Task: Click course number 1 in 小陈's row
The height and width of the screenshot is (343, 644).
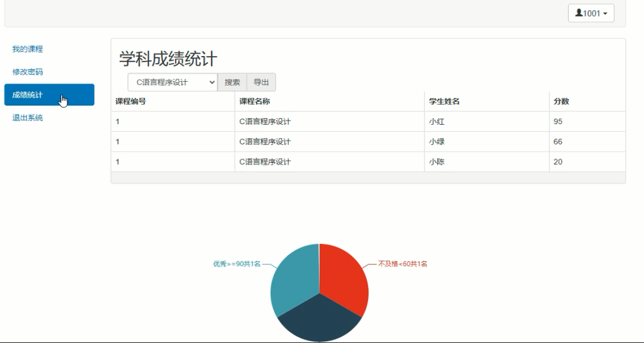Action: [x=117, y=162]
